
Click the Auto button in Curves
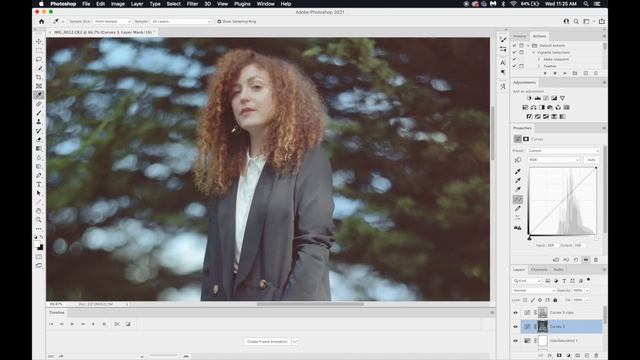point(591,160)
